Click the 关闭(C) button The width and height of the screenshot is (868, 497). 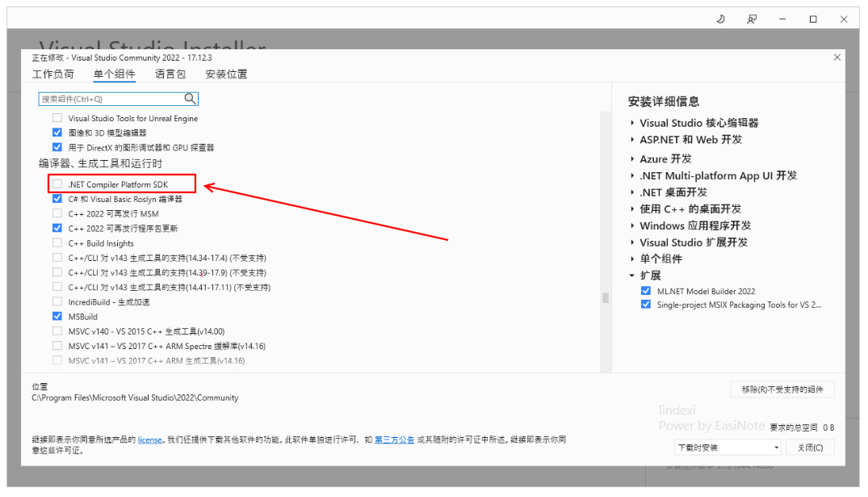810,448
